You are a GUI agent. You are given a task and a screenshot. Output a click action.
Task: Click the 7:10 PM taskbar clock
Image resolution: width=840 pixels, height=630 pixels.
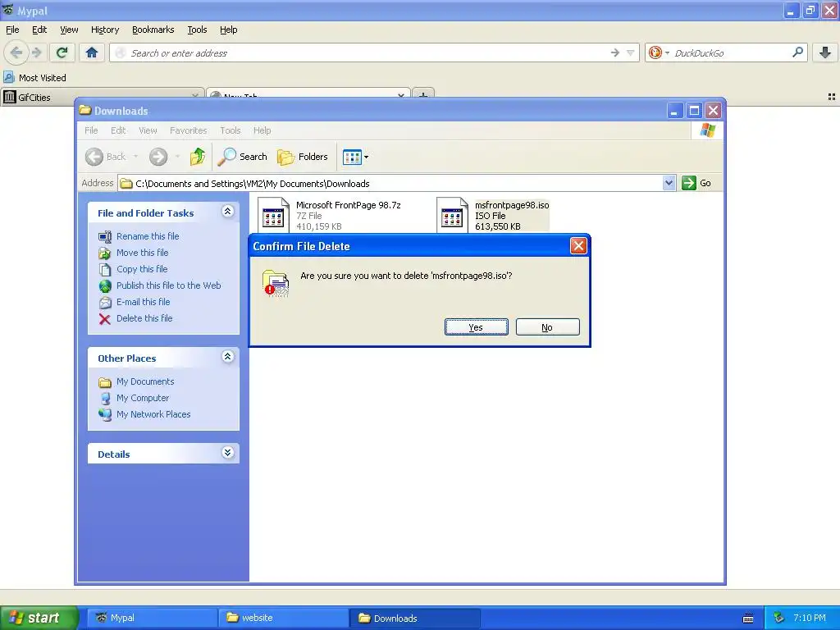click(810, 618)
